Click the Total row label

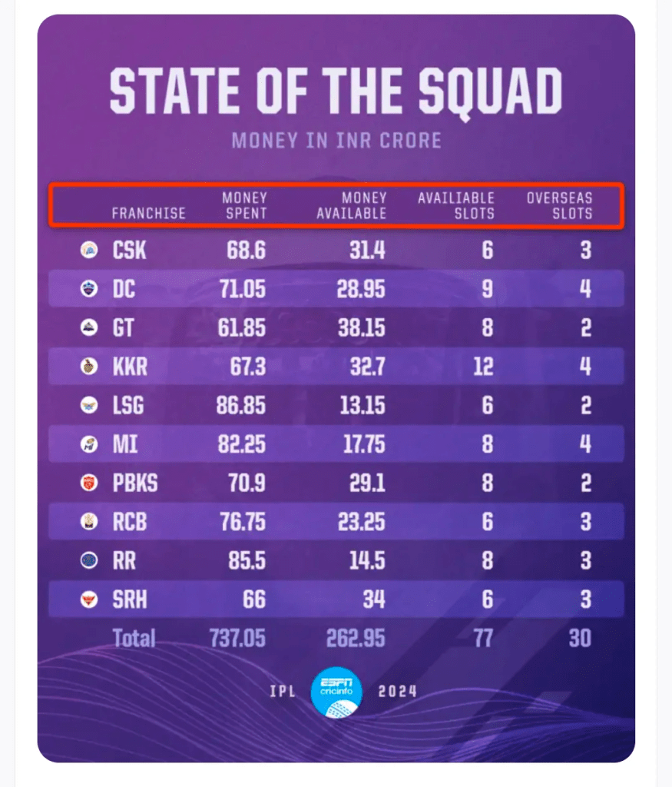click(134, 638)
